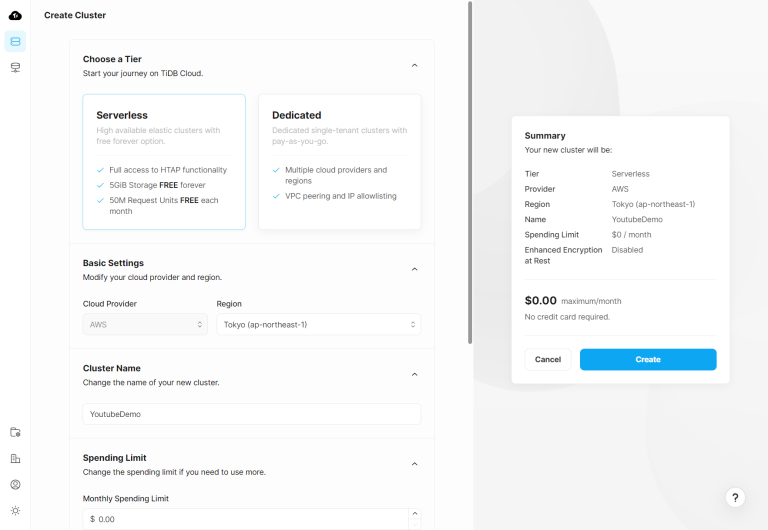
Task: Collapse the Basic Settings section
Action: (414, 269)
